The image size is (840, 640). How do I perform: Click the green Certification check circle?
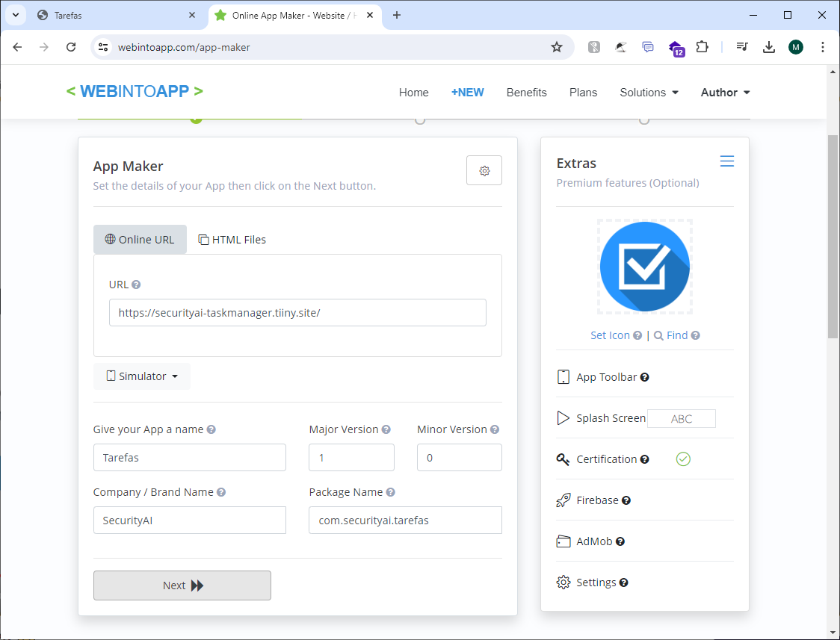[683, 459]
